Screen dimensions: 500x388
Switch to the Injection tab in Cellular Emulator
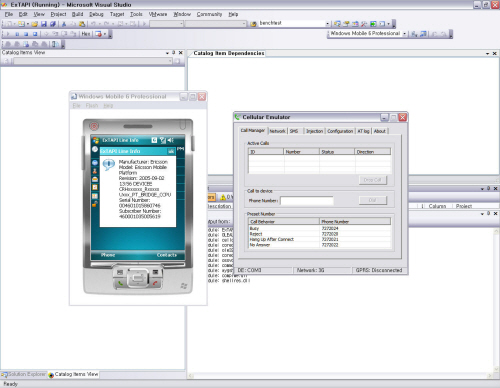pos(315,131)
